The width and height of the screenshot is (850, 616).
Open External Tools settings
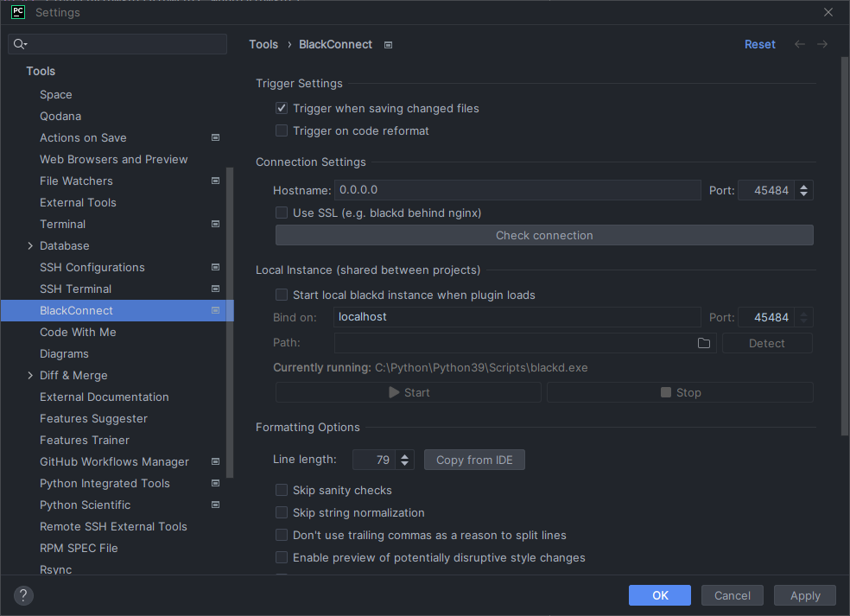click(x=78, y=202)
